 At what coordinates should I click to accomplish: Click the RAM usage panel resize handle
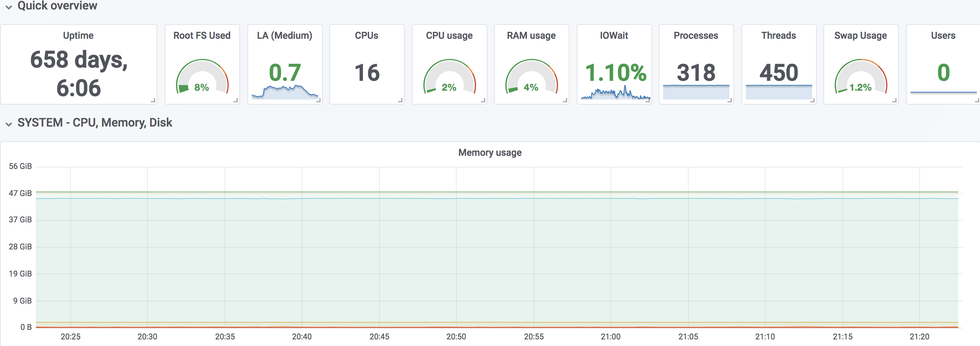pyautogui.click(x=565, y=100)
